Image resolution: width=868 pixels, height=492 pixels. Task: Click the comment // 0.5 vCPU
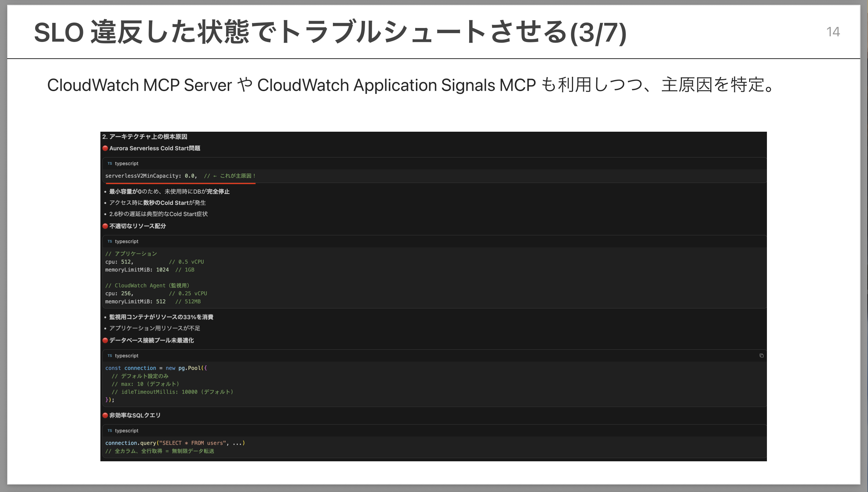(x=186, y=262)
